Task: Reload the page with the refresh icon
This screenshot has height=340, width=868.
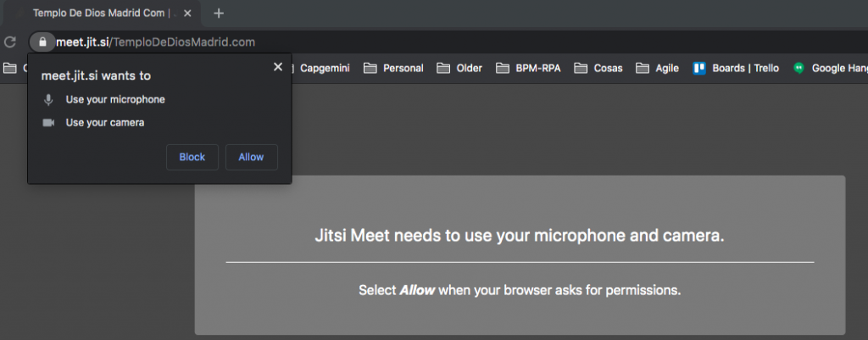Action: point(10,42)
